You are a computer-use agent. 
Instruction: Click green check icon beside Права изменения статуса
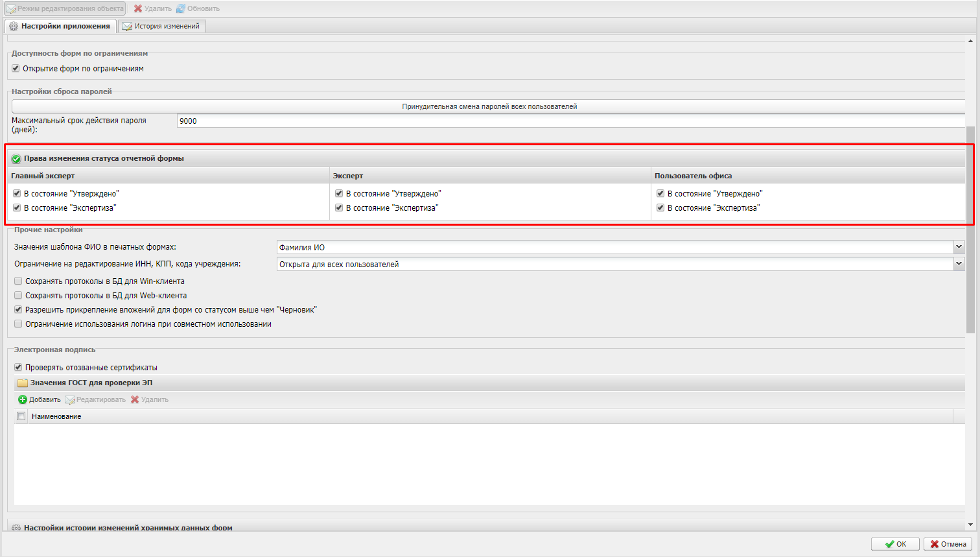coord(16,159)
